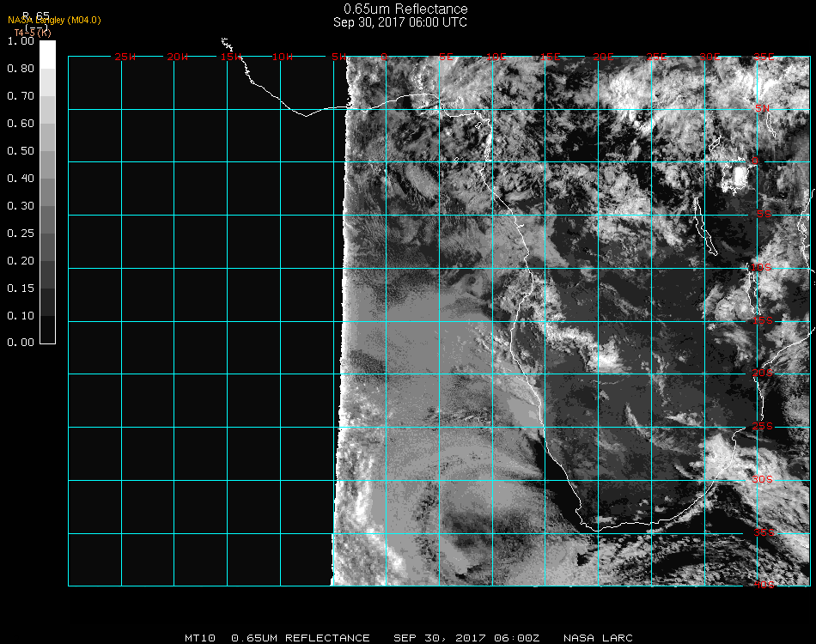Click the 35S latitude label
The width and height of the screenshot is (816, 644).
(x=764, y=532)
